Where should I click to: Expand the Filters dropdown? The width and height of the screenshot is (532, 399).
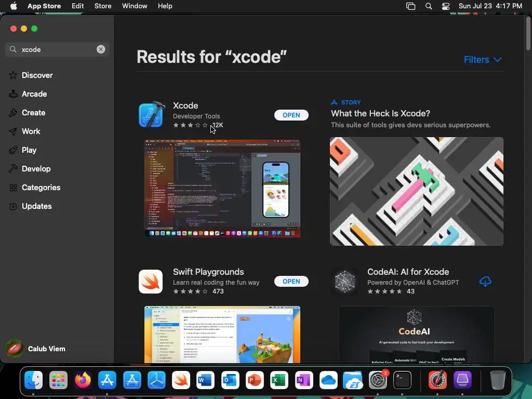click(483, 60)
